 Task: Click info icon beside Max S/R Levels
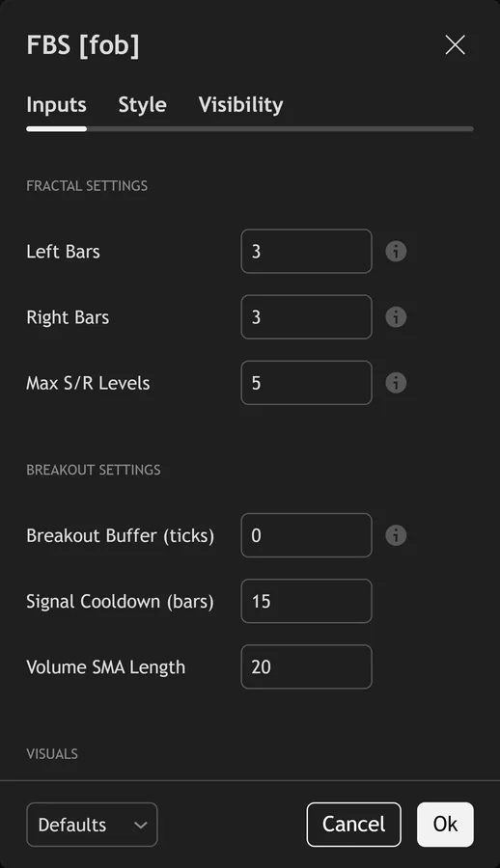[x=396, y=383]
